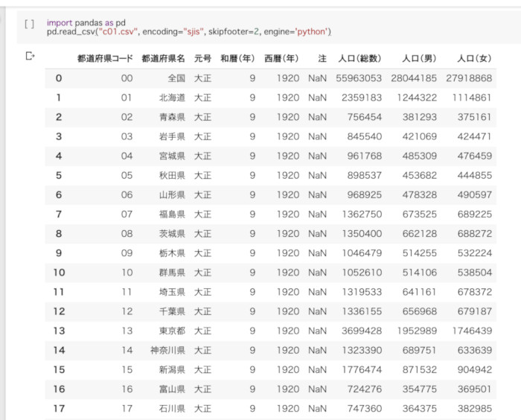The height and width of the screenshot is (420, 521).
Task: Click prefecture code 09 cell
Action: point(127,253)
